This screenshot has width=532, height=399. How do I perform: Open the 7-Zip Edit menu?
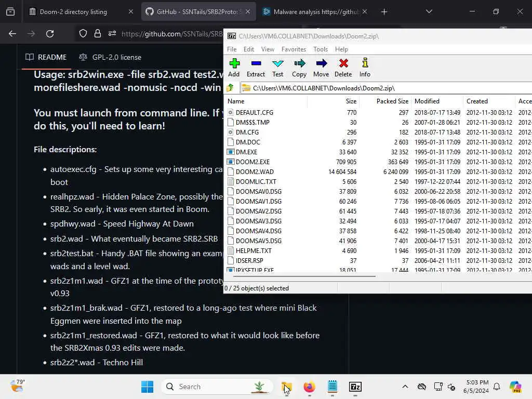click(249, 49)
